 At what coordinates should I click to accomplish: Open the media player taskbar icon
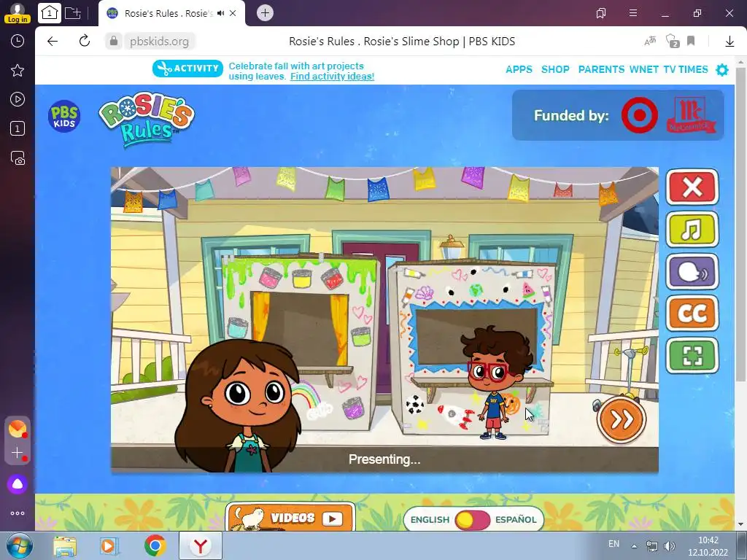(109, 546)
